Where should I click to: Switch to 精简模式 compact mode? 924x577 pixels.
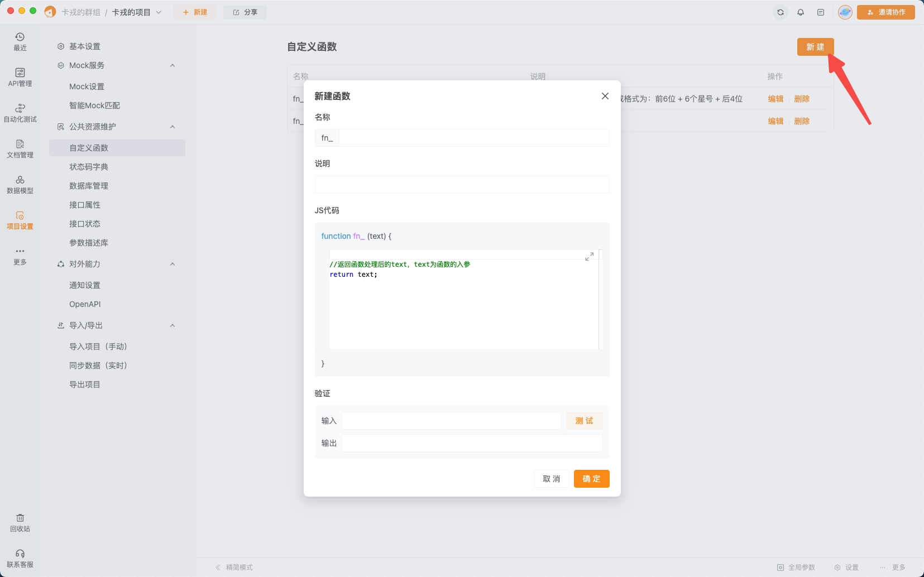point(234,568)
